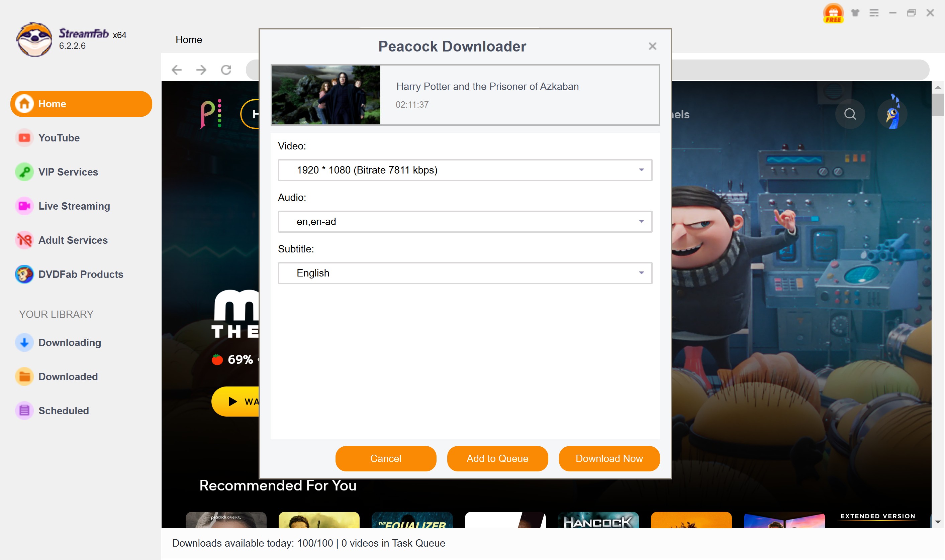Go to Live Streaming services

[74, 206]
